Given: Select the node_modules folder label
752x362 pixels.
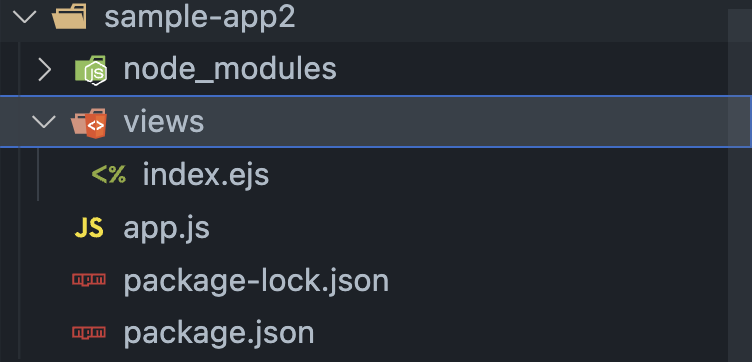Looking at the screenshot, I should (x=230, y=69).
